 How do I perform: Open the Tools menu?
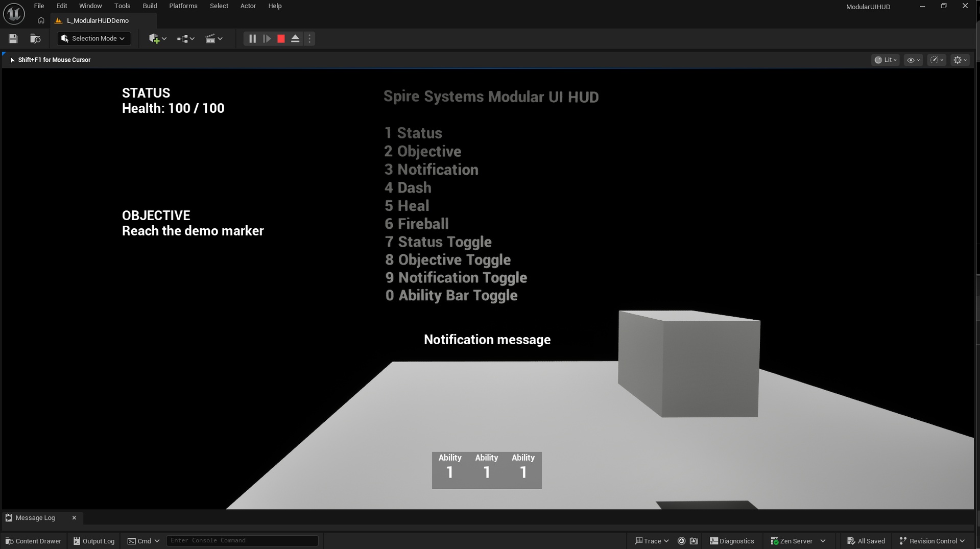pyautogui.click(x=122, y=6)
